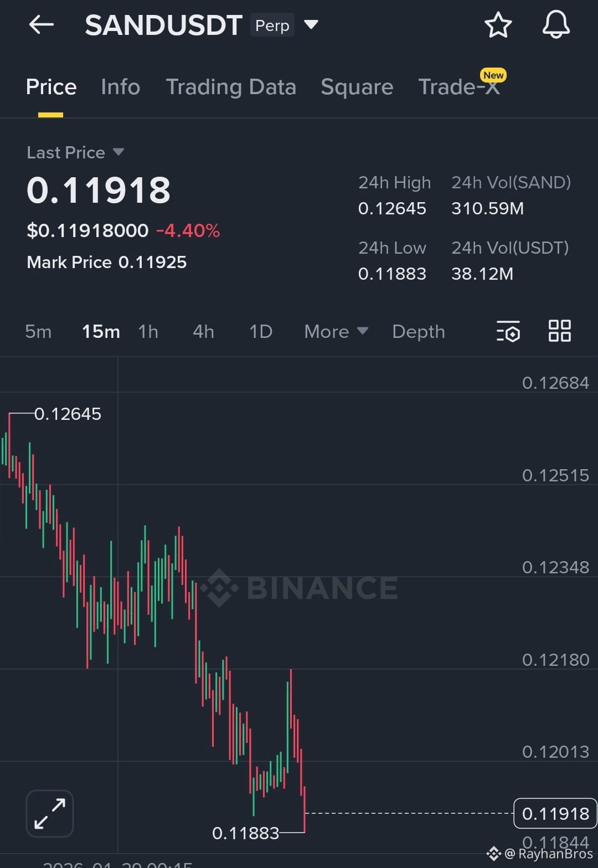The image size is (598, 868).
Task: Select the 5m timeframe
Action: 38,331
